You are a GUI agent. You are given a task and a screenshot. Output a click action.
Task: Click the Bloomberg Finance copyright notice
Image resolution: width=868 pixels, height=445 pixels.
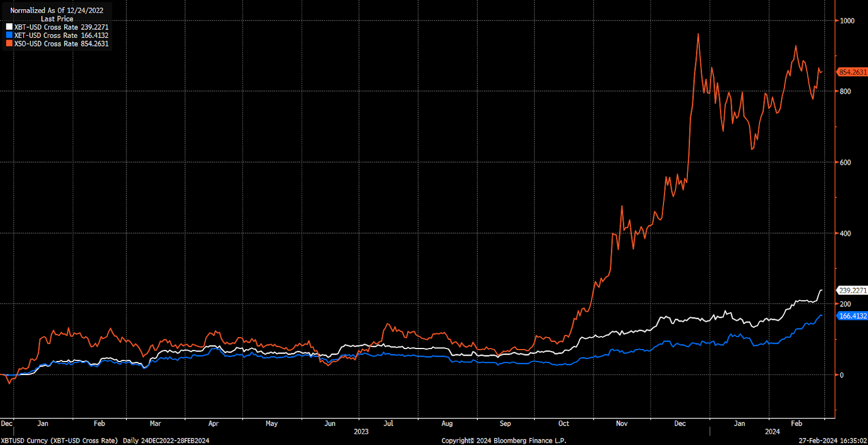(x=504, y=441)
